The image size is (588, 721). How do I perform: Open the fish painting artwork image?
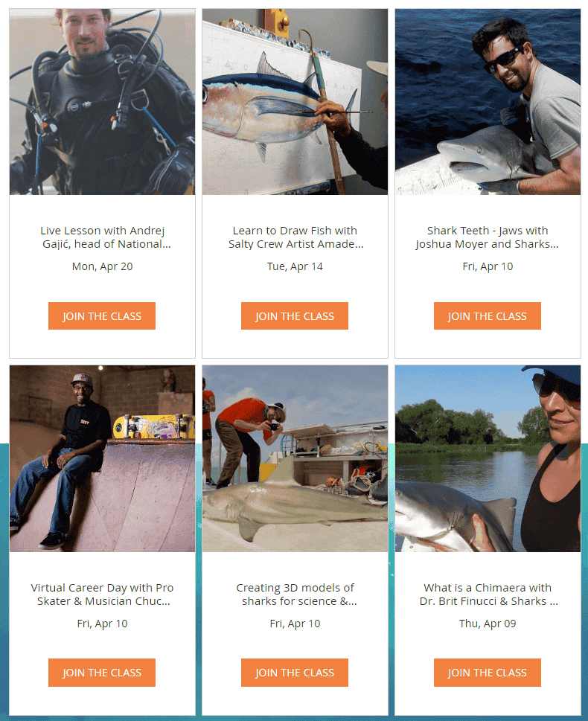(295, 102)
